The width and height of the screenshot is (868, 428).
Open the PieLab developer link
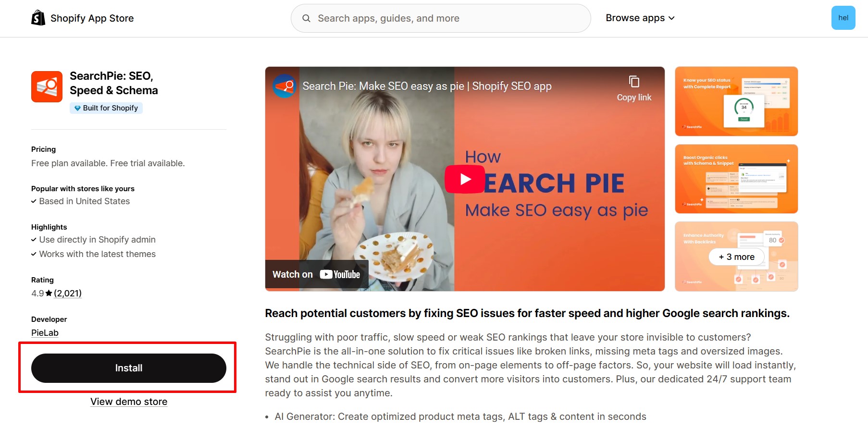tap(45, 333)
